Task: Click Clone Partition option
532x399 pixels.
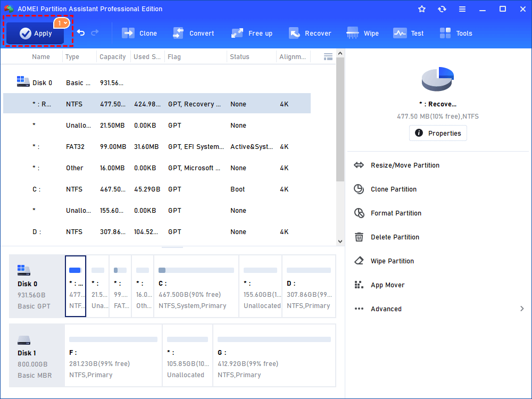Action: 394,189
